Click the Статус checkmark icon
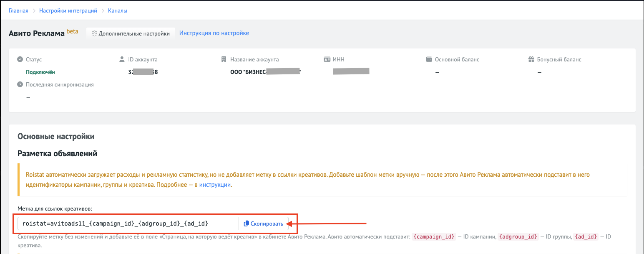 point(20,59)
